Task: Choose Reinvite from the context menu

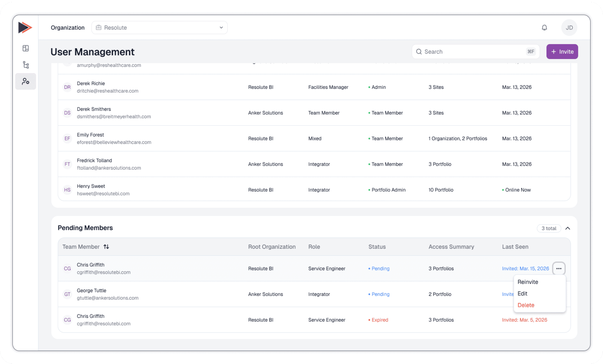Action: [x=528, y=282]
